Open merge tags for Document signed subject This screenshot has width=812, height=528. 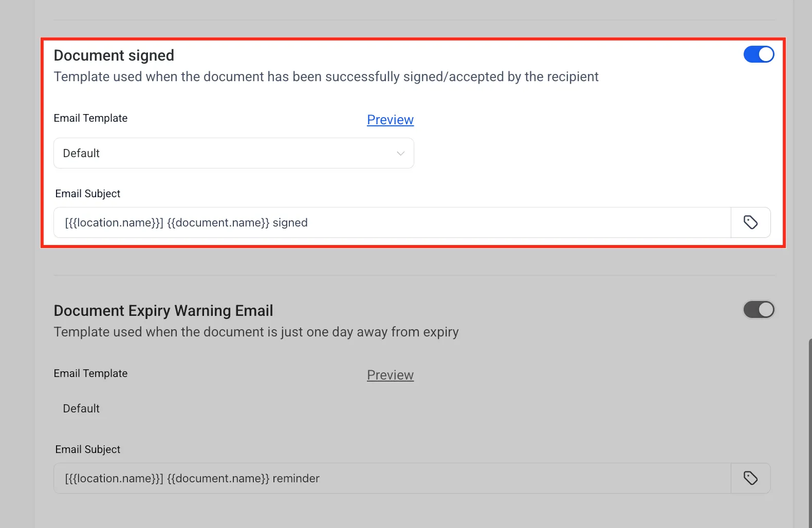click(x=750, y=222)
